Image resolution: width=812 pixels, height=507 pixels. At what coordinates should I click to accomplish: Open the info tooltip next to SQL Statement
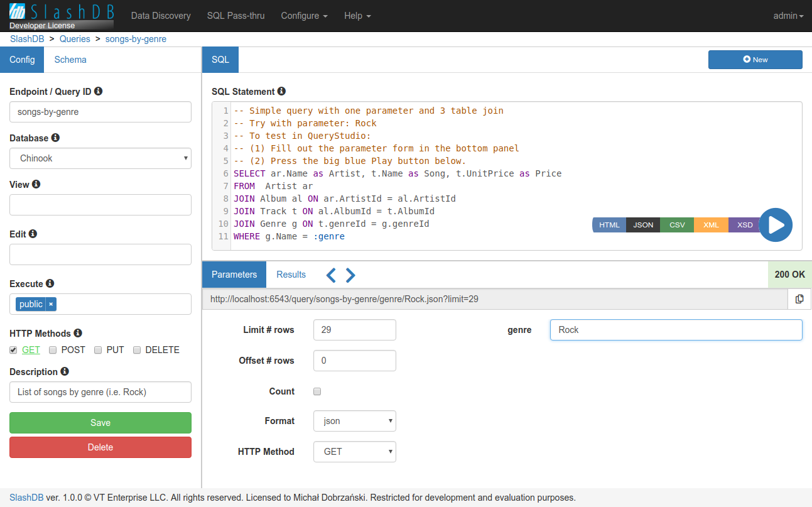point(280,90)
